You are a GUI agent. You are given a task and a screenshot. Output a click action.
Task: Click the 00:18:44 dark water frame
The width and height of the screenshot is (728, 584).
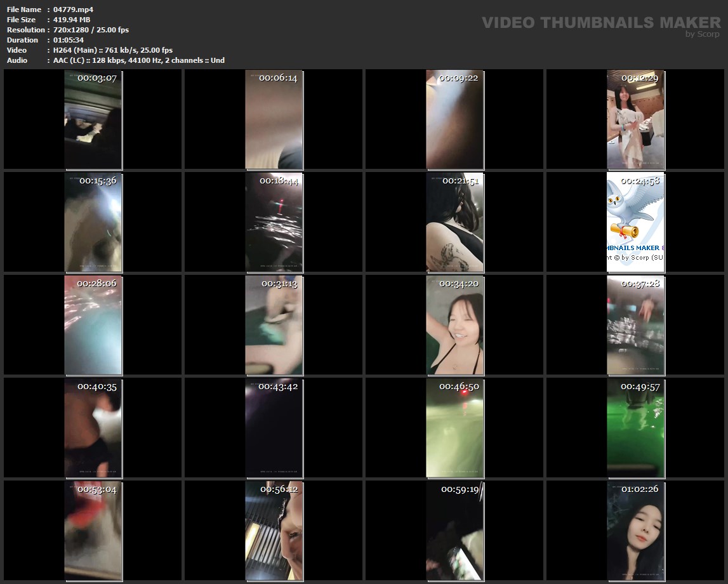[274, 222]
